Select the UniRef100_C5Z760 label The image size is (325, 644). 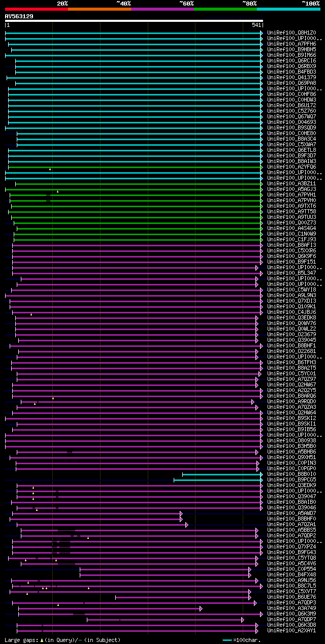click(x=291, y=111)
